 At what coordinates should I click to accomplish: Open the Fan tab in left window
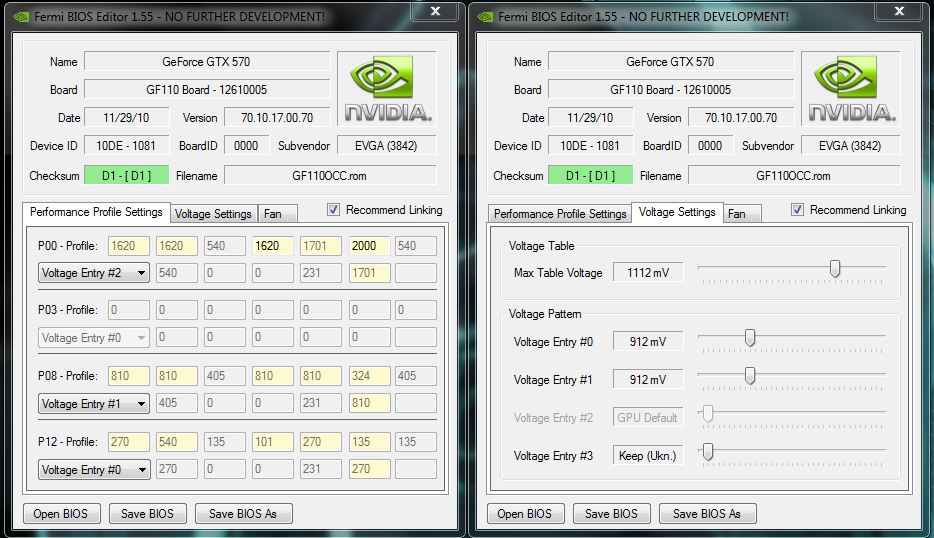[278, 214]
